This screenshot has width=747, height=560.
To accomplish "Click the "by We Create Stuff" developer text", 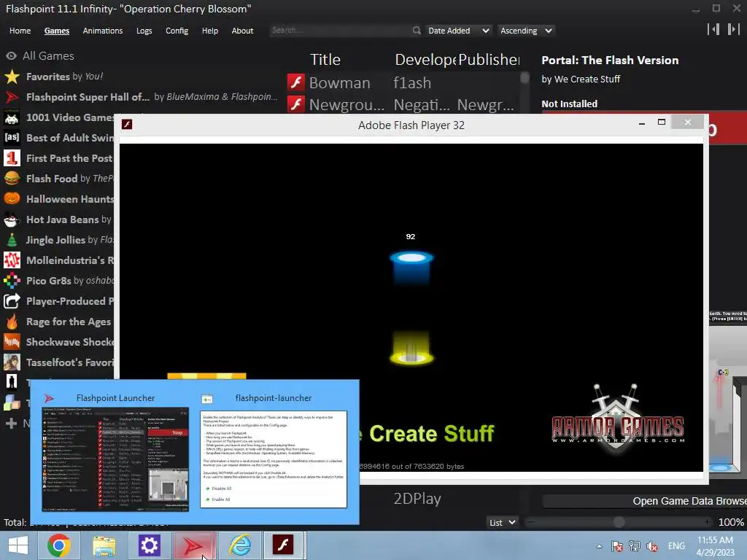I will click(x=581, y=79).
